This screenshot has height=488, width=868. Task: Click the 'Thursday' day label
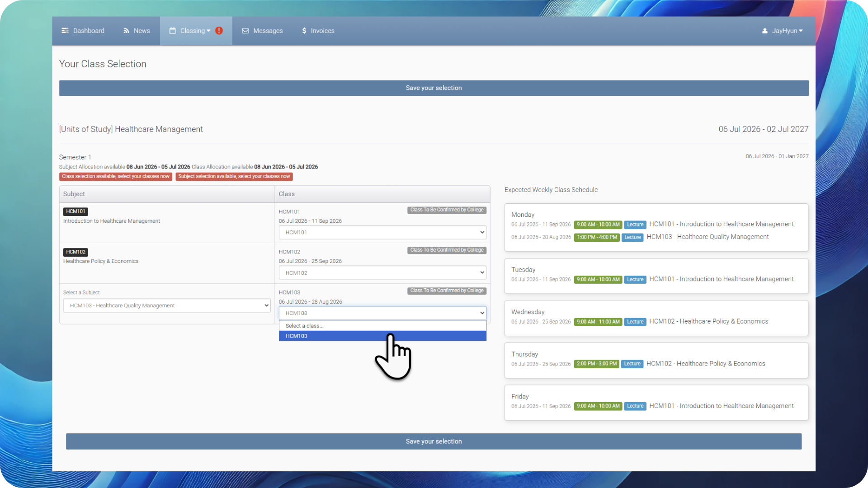[x=524, y=354]
